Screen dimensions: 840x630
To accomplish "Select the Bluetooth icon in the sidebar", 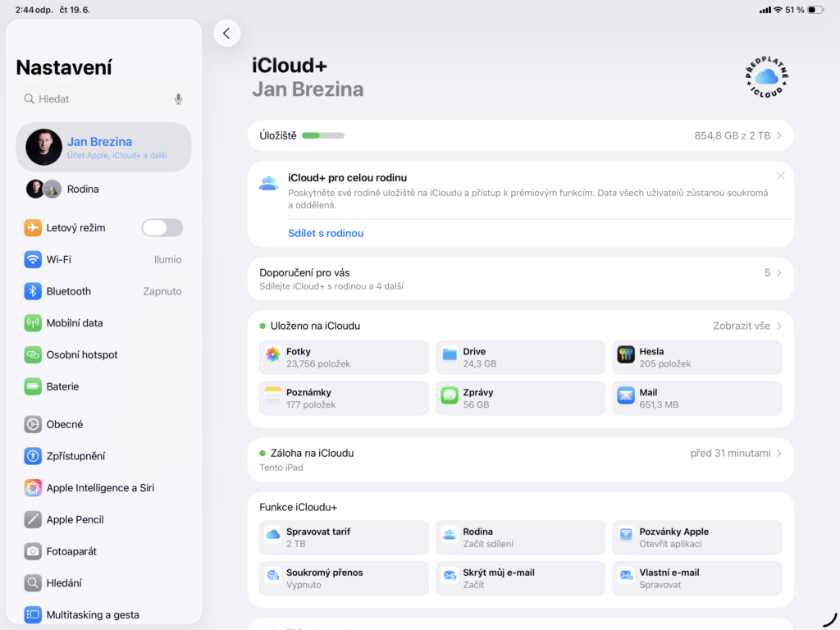I will point(32,291).
